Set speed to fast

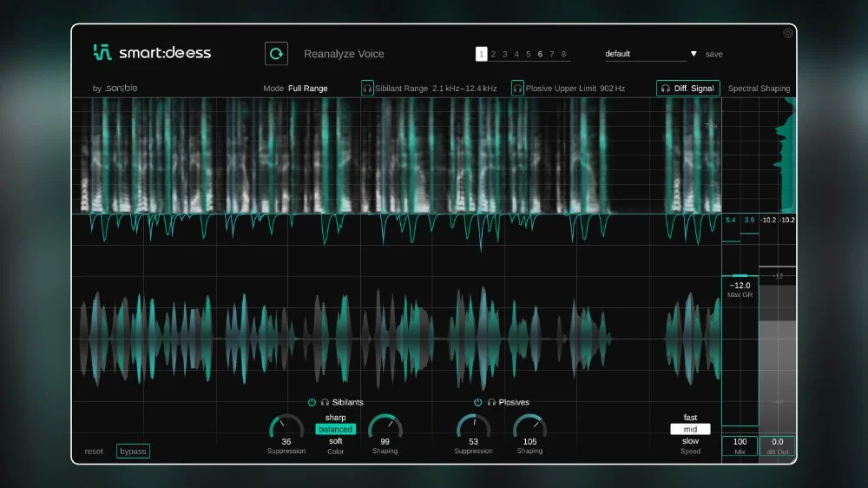pyautogui.click(x=690, y=418)
